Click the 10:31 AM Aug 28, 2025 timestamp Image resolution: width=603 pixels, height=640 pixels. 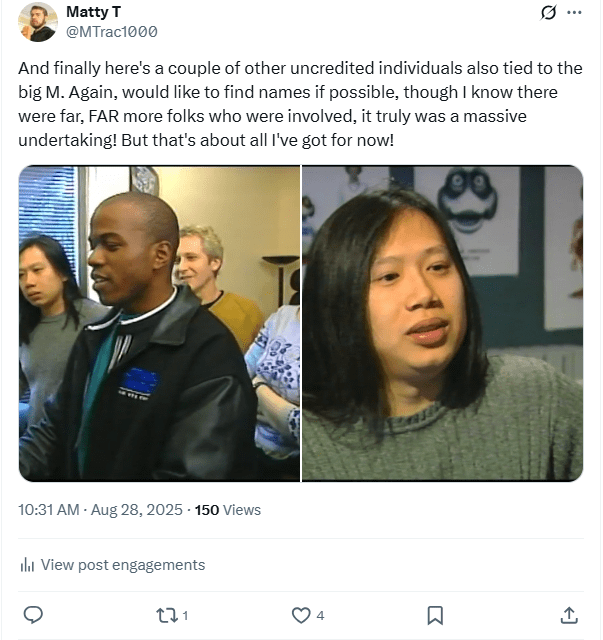click(x=100, y=510)
